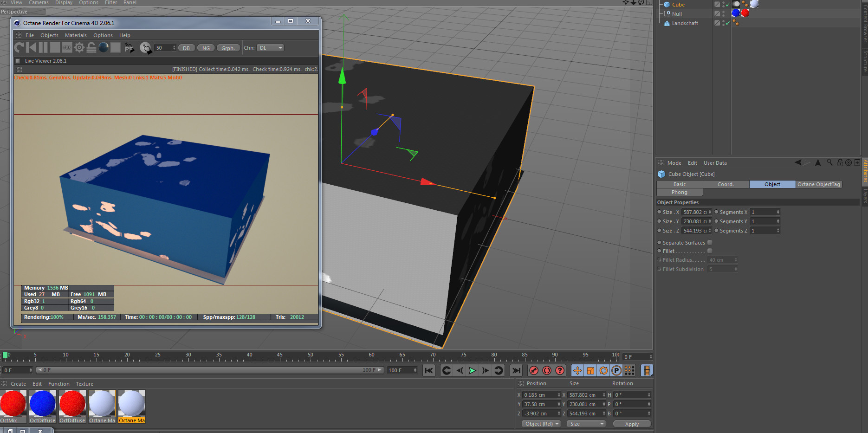Click Size X animation radio dot
This screenshot has width=868, height=433.
pos(659,212)
